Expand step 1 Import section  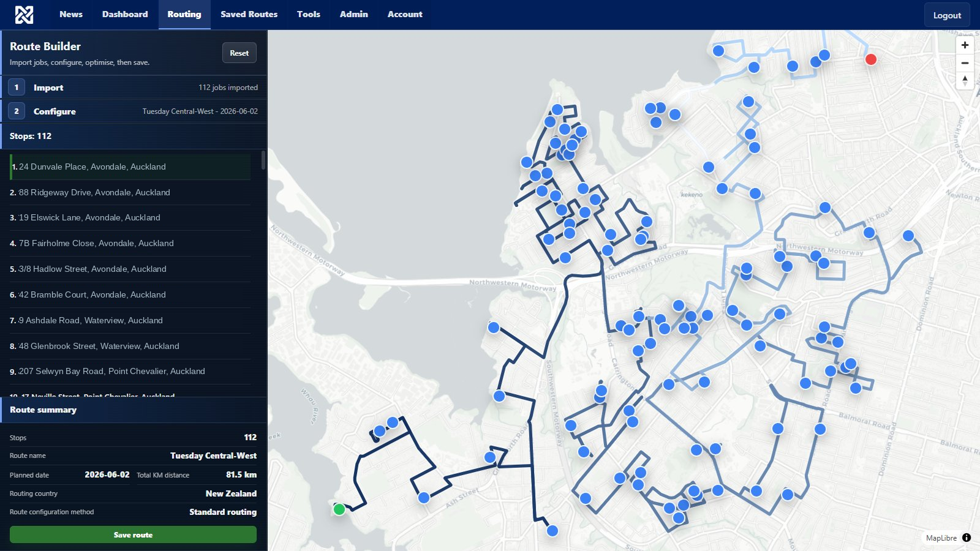(x=134, y=88)
